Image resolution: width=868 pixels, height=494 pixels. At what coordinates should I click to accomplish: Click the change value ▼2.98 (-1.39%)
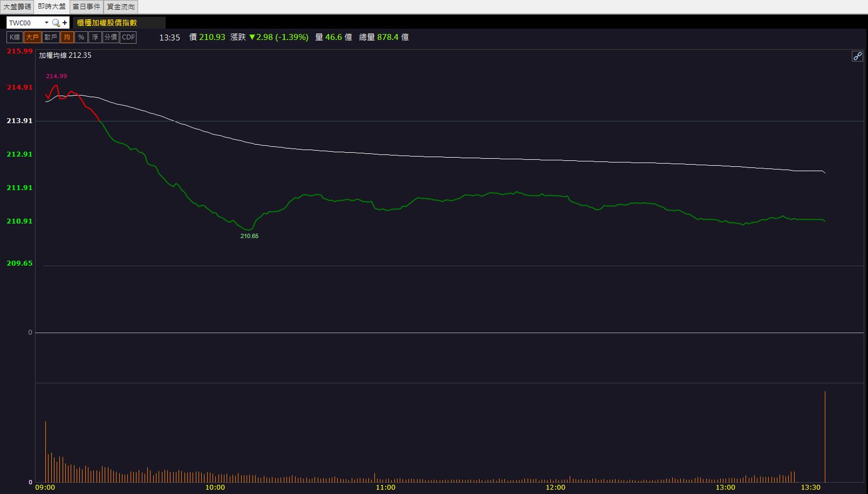pyautogui.click(x=278, y=37)
